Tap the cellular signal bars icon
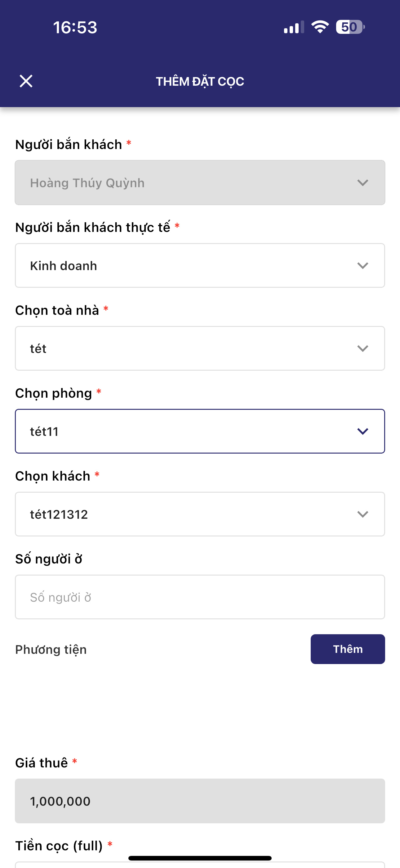The width and height of the screenshot is (400, 868). 294,27
